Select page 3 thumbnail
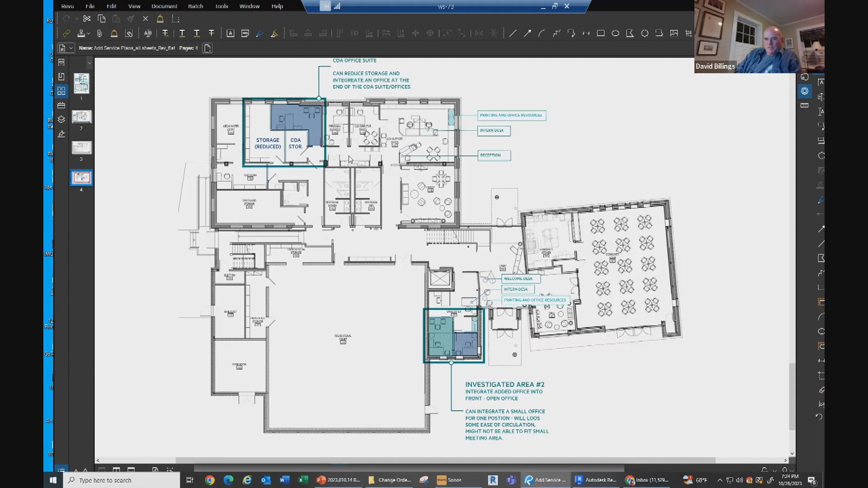868x488 pixels. pyautogui.click(x=81, y=148)
